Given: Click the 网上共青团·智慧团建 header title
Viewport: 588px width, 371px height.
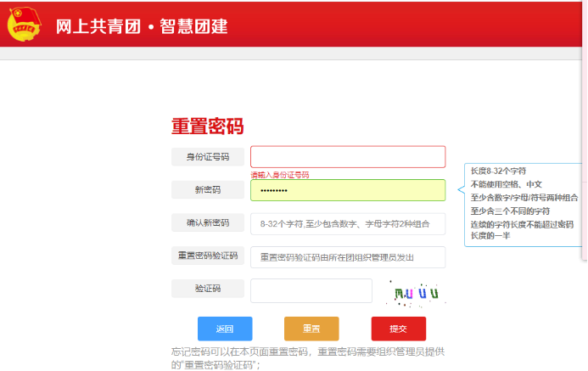Looking at the screenshot, I should click(142, 25).
